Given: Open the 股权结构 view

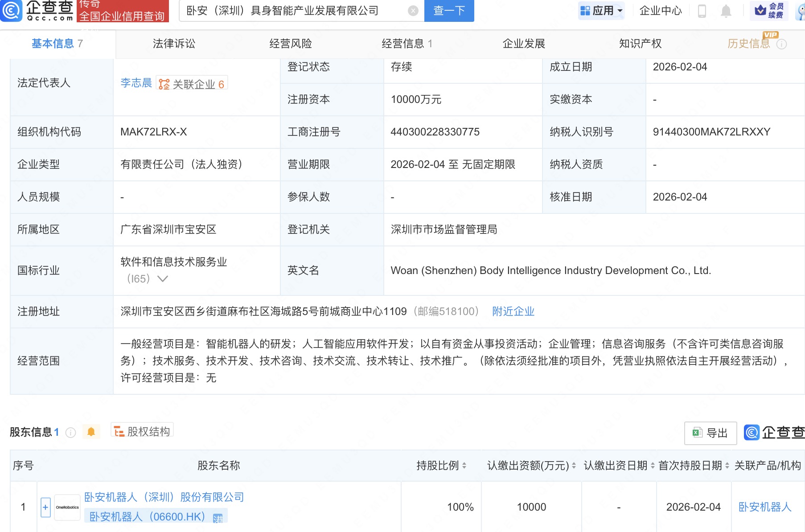Looking at the screenshot, I should click(x=142, y=431).
